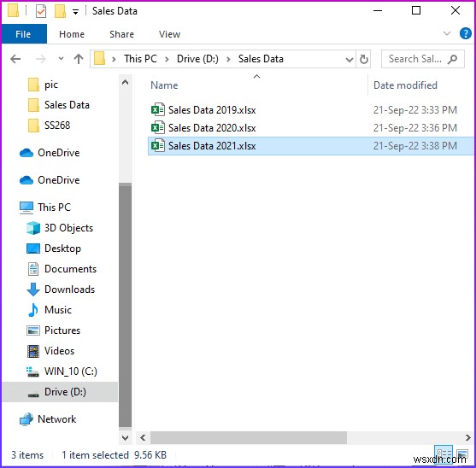Click the Search Sales Data box
The width and height of the screenshot is (476, 468).
coord(422,59)
